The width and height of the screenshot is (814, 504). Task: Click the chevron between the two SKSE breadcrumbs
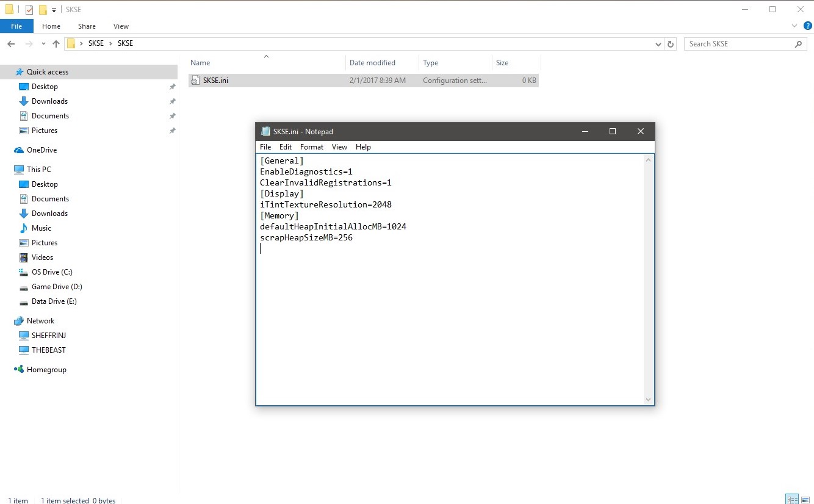[x=110, y=44]
